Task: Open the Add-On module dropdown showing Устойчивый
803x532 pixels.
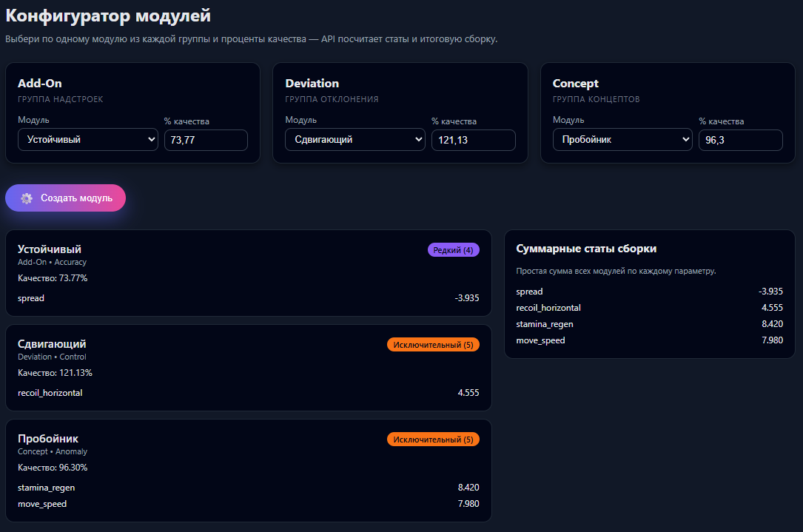Action: click(x=87, y=140)
